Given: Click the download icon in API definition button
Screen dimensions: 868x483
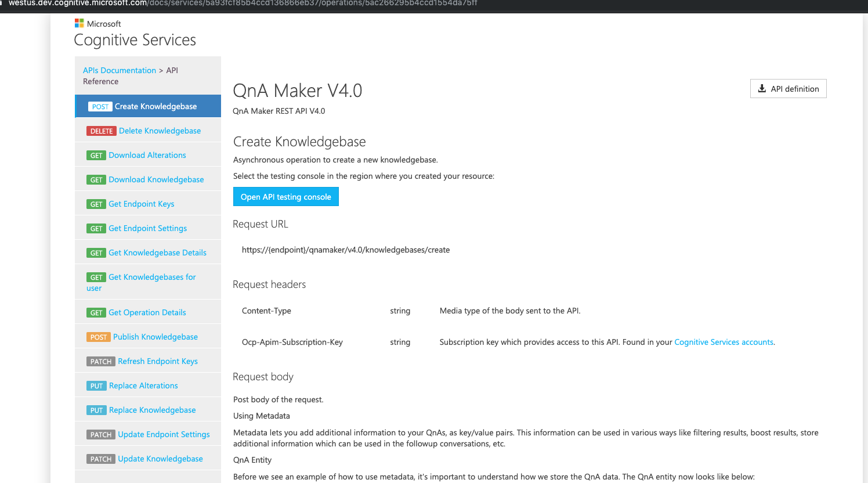Looking at the screenshot, I should 762,89.
